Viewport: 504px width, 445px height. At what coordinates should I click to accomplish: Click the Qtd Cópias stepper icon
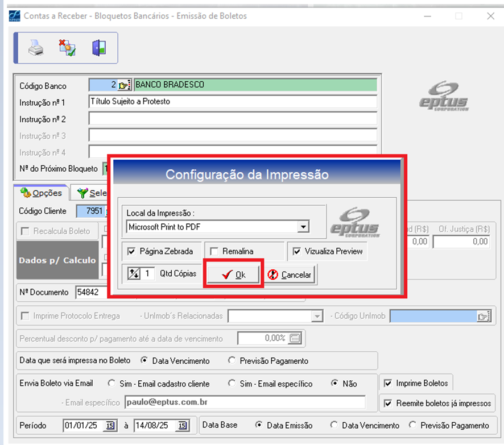pyautogui.click(x=134, y=274)
